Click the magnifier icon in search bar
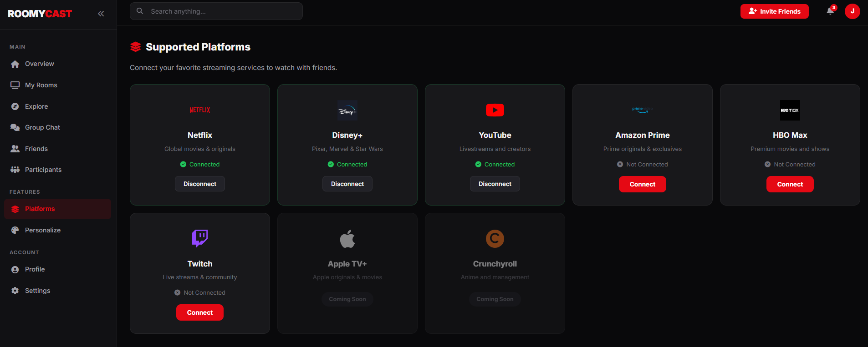 (140, 11)
